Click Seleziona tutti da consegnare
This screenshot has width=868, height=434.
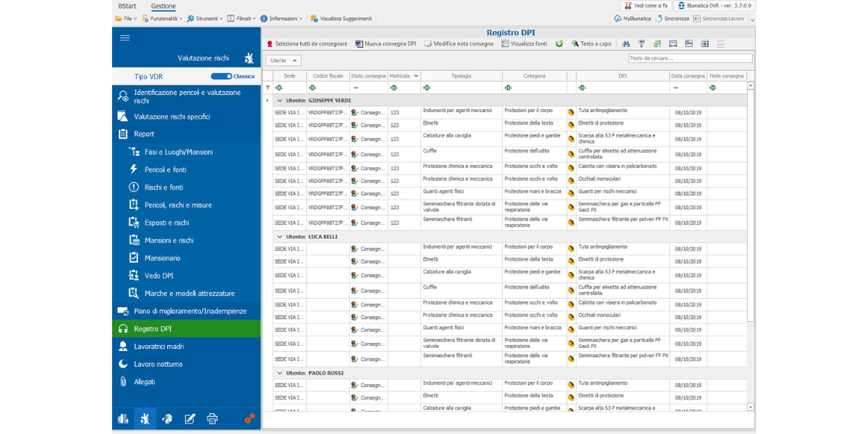[307, 44]
